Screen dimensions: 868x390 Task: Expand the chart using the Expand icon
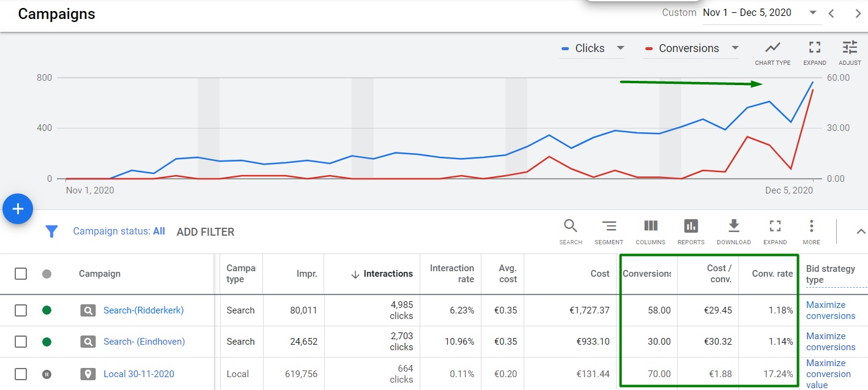814,48
